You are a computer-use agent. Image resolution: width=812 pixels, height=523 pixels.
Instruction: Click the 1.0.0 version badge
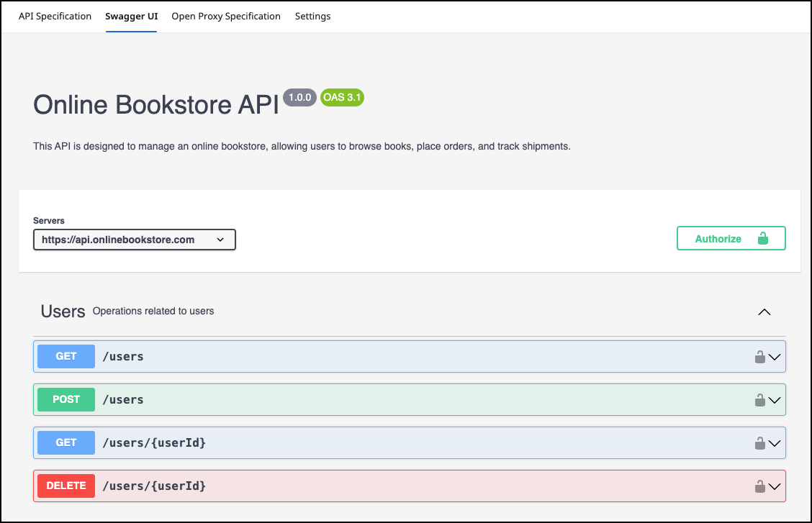point(299,97)
